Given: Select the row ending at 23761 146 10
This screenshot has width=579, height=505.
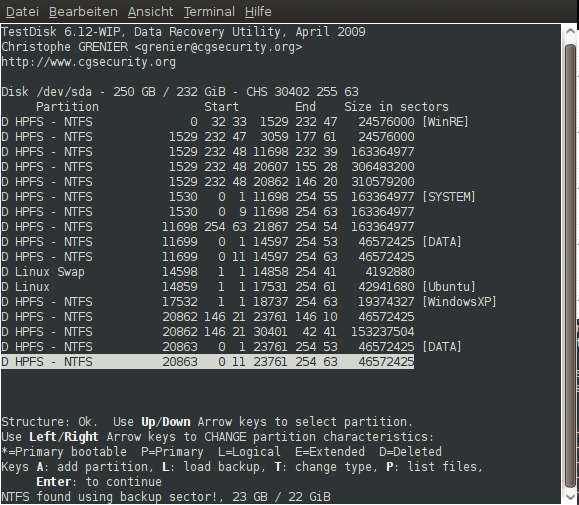Looking at the screenshot, I should point(208,317).
